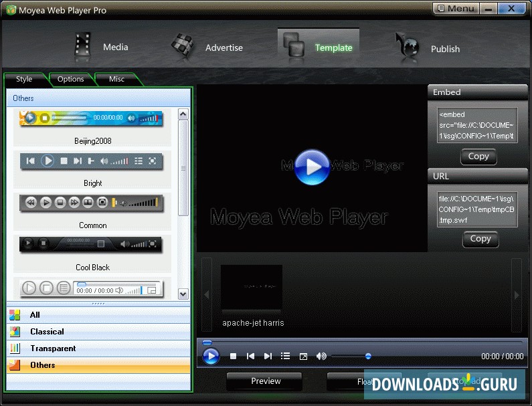This screenshot has width=532, height=406.
Task: Click the Publish globe icon
Action: tap(407, 45)
